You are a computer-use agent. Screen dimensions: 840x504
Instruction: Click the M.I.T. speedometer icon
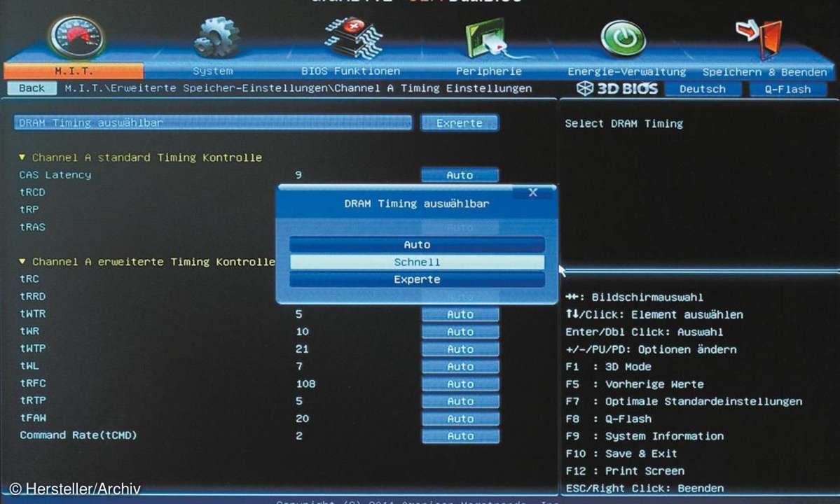click(x=77, y=36)
